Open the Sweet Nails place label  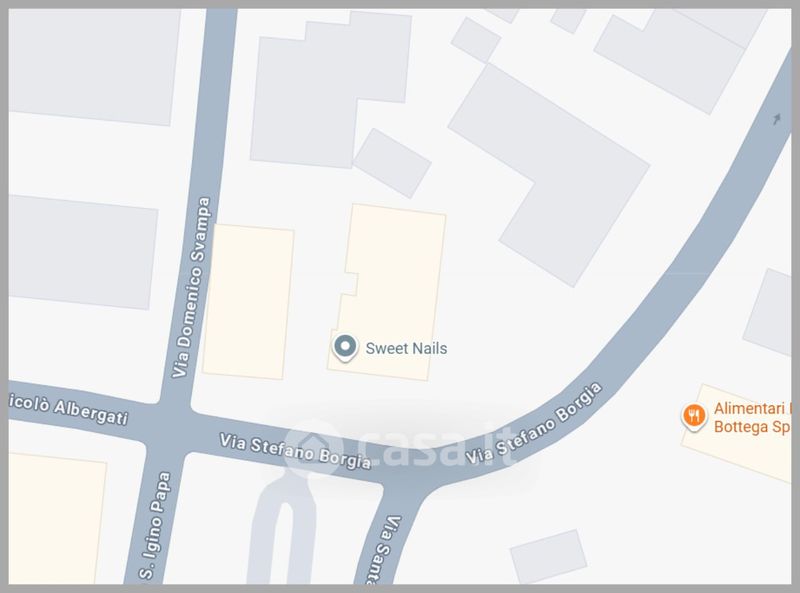406,349
